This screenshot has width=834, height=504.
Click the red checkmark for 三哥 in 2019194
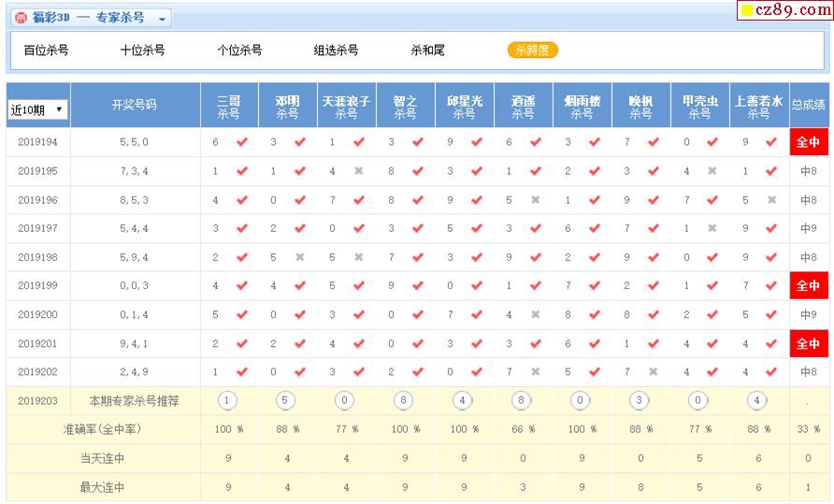tap(241, 142)
